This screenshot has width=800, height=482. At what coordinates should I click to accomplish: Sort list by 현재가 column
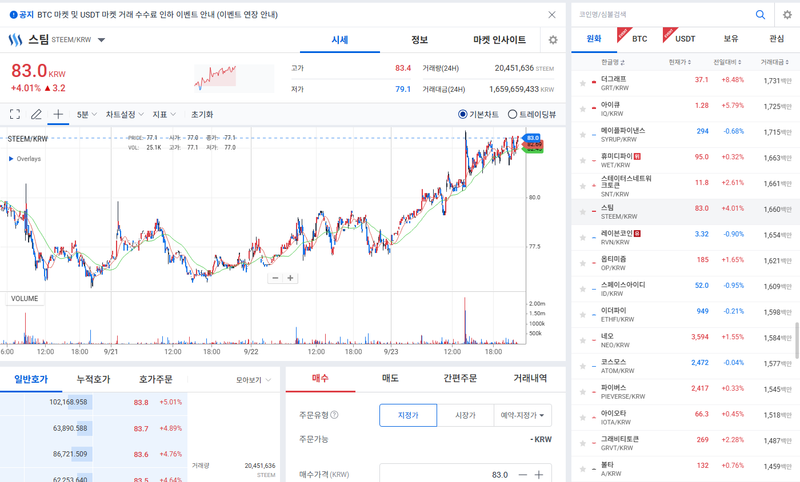click(x=680, y=62)
